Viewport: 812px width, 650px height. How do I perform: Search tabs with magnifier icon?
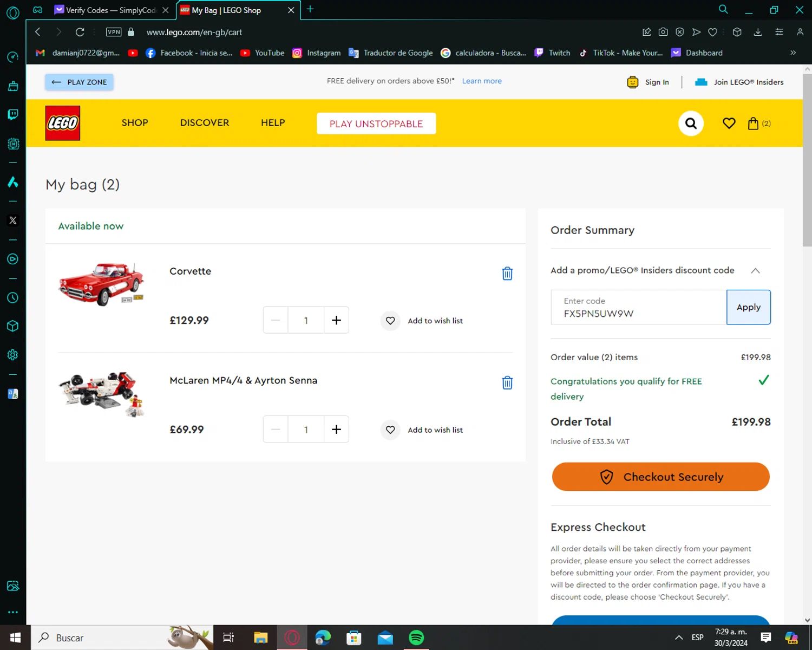click(723, 9)
